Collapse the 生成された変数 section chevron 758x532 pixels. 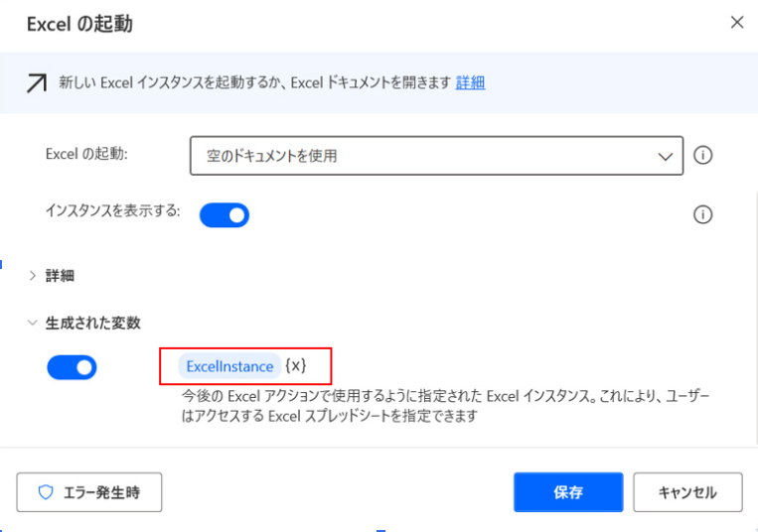pos(33,323)
